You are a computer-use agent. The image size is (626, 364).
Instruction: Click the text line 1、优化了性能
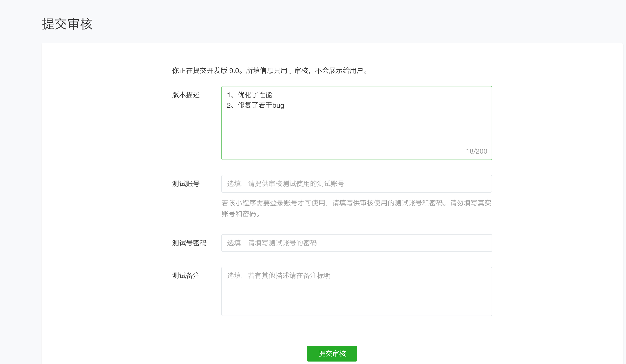click(x=249, y=95)
